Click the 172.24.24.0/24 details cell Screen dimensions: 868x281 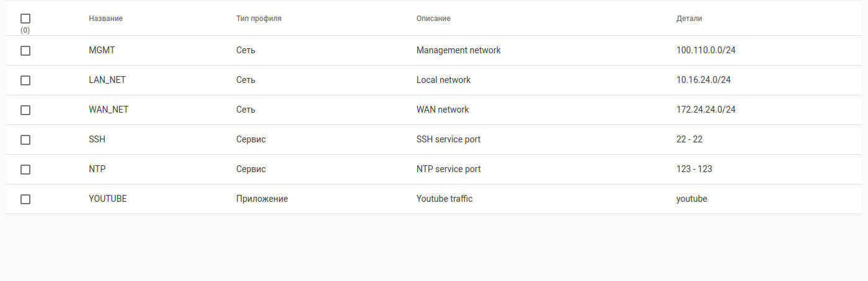coord(706,110)
